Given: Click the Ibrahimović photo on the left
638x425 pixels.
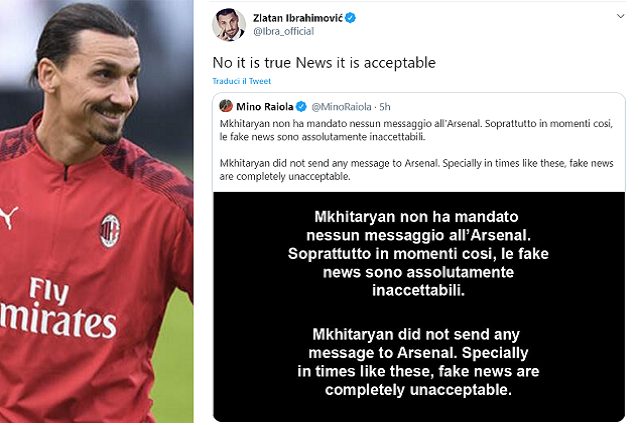Looking at the screenshot, I should point(96,211).
